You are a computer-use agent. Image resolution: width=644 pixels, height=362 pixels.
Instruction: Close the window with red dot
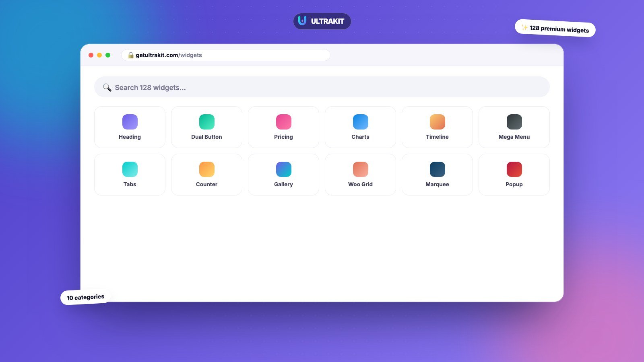(x=91, y=55)
